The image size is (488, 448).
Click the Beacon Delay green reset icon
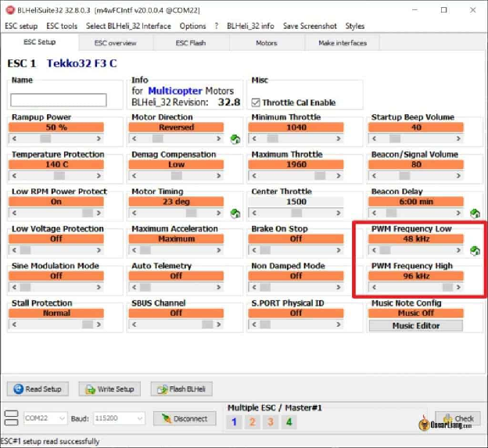(x=475, y=213)
